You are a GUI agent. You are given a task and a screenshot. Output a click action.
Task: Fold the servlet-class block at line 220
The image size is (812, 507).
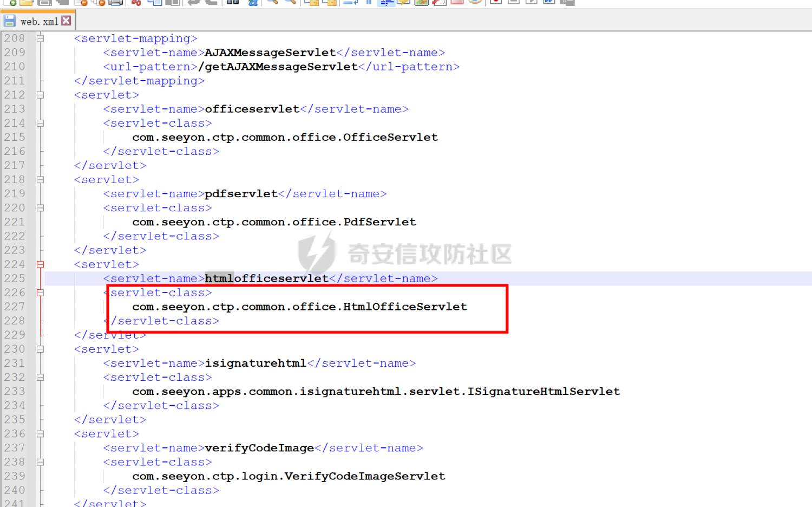pyautogui.click(x=40, y=208)
